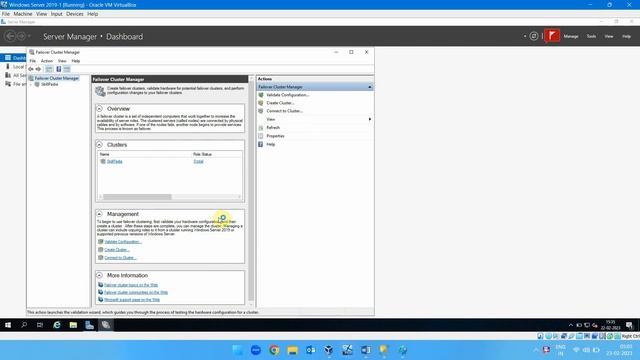Click guest taskbar Task View icon
The width and height of the screenshot is (640, 360).
pyautogui.click(x=40, y=325)
